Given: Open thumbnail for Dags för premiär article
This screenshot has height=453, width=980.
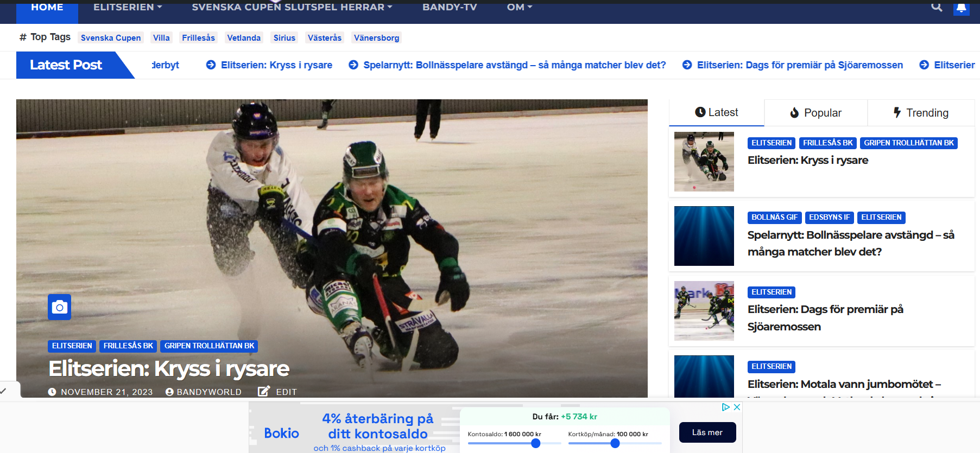Looking at the screenshot, I should coord(704,311).
